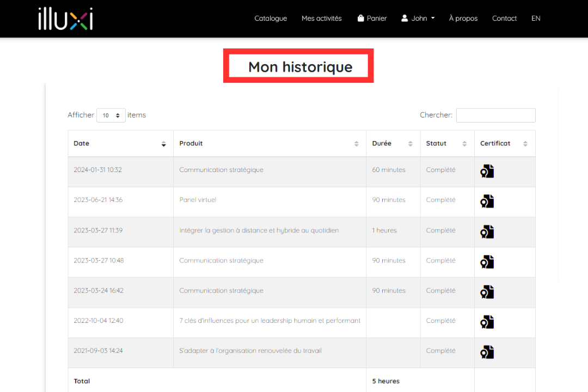The height and width of the screenshot is (392, 588).
Task: Focus the Chercher search field
Action: tap(496, 115)
